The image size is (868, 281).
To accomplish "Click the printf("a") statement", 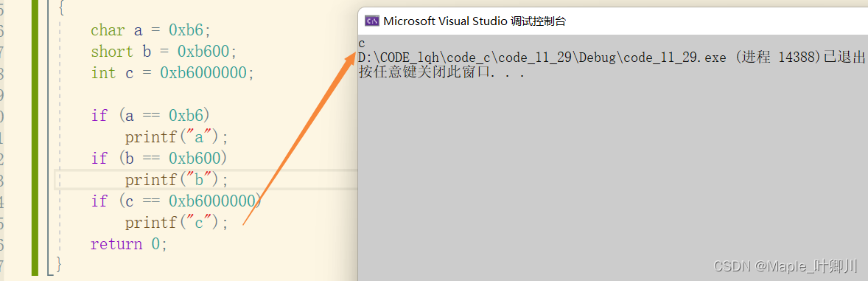I will (x=177, y=137).
